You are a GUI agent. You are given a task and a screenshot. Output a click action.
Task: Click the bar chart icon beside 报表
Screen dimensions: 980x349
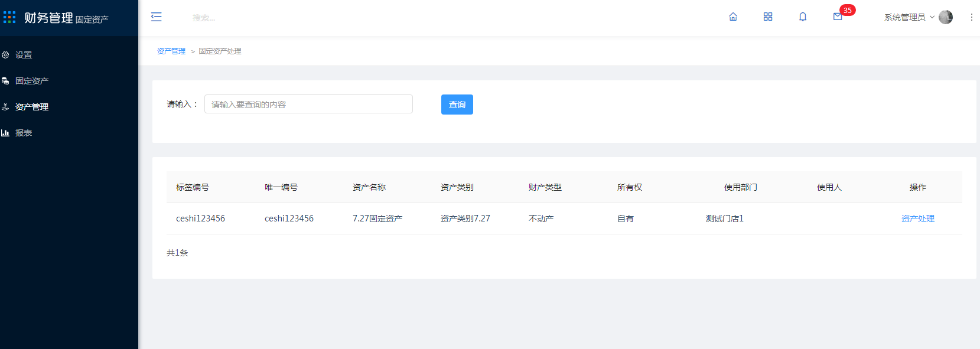pyautogui.click(x=5, y=133)
